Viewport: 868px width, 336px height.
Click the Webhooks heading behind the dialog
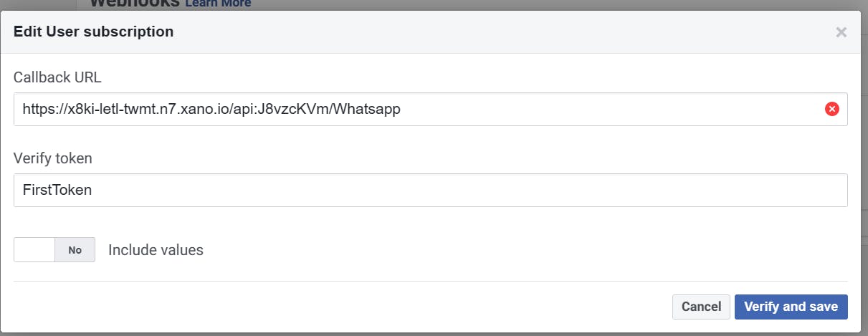135,4
